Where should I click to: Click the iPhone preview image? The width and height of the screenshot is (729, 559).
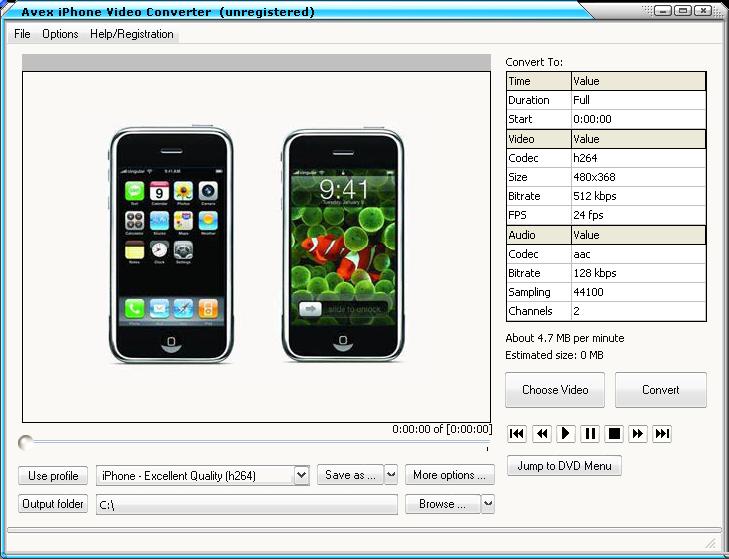pos(256,247)
